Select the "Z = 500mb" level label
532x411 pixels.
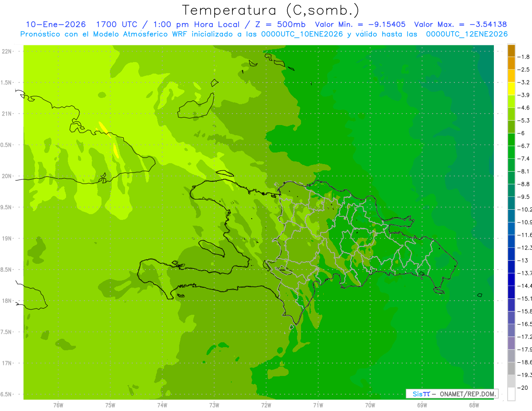[x=280, y=24]
